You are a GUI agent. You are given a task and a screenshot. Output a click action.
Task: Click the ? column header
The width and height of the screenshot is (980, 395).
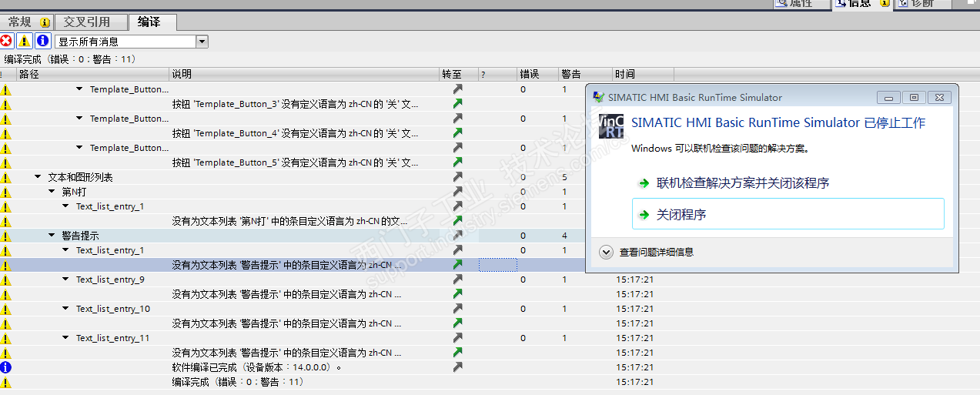click(x=497, y=75)
